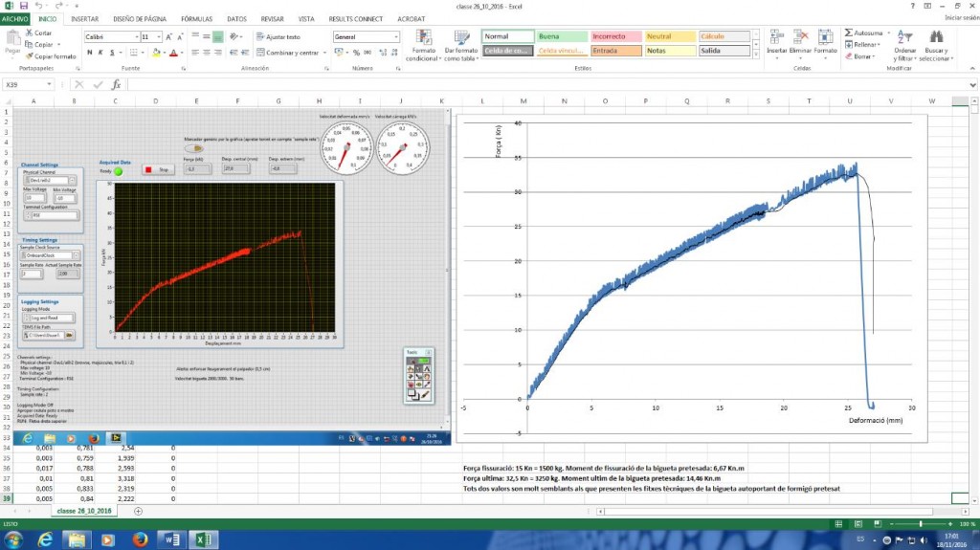Select the classe 26_10_2016 sheet tab
This screenshot has width=980, height=550.
point(84,511)
